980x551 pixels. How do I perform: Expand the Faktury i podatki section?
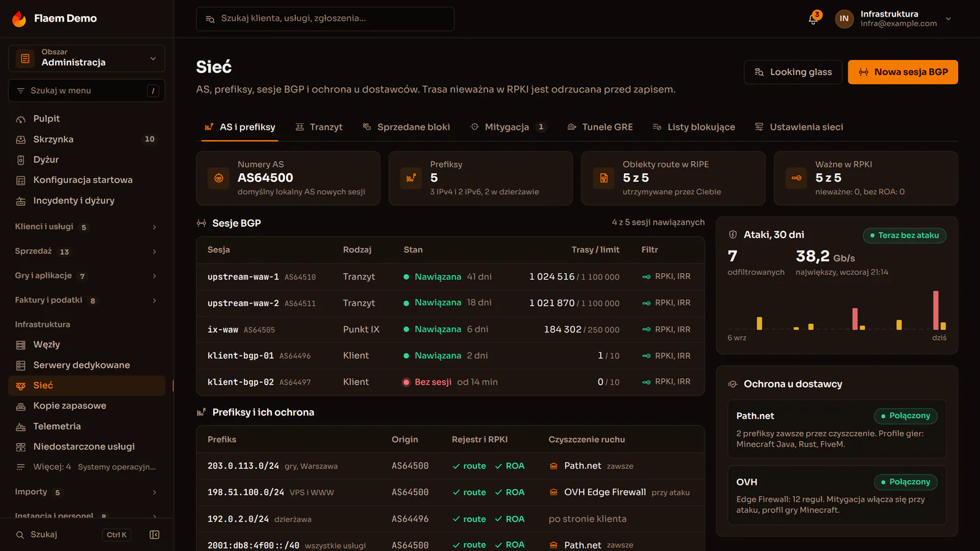(x=86, y=301)
